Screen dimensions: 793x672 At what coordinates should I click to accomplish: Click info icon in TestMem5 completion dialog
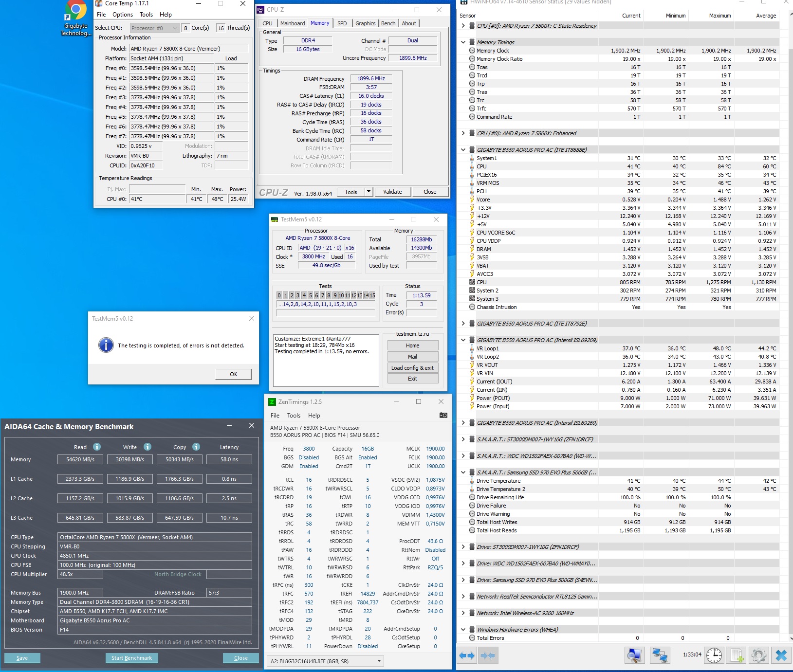pyautogui.click(x=106, y=345)
